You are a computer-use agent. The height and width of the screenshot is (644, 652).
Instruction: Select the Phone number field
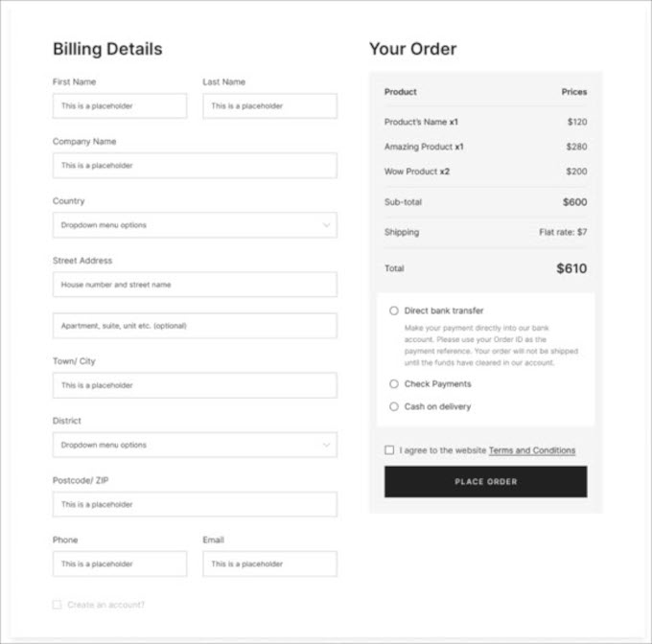pyautogui.click(x=120, y=563)
